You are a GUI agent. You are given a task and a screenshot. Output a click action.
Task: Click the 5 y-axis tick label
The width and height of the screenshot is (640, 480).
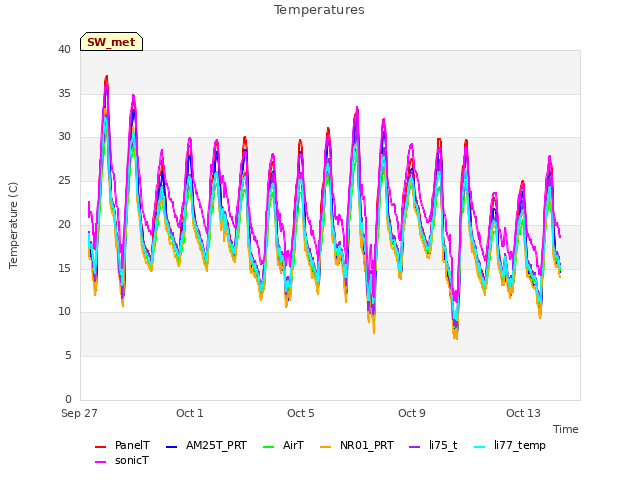[x=68, y=356]
